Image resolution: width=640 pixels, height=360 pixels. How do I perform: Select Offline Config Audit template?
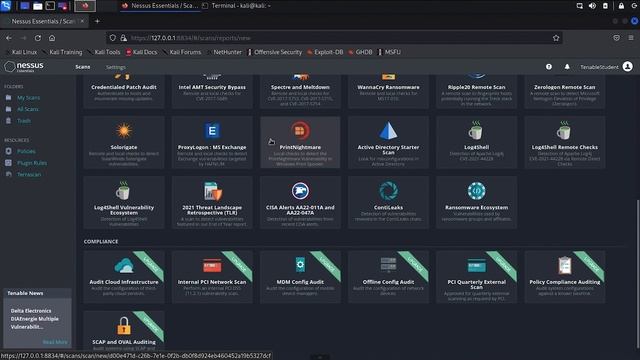click(388, 277)
